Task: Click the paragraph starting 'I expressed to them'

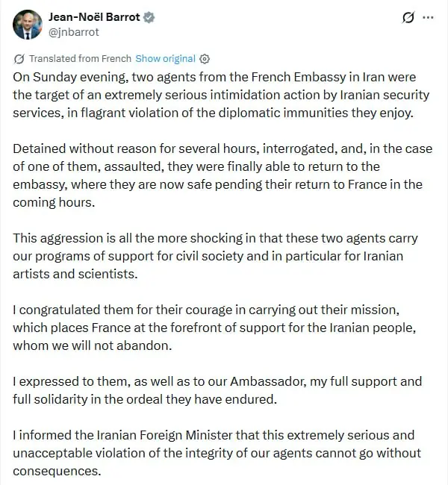Action: [x=217, y=390]
